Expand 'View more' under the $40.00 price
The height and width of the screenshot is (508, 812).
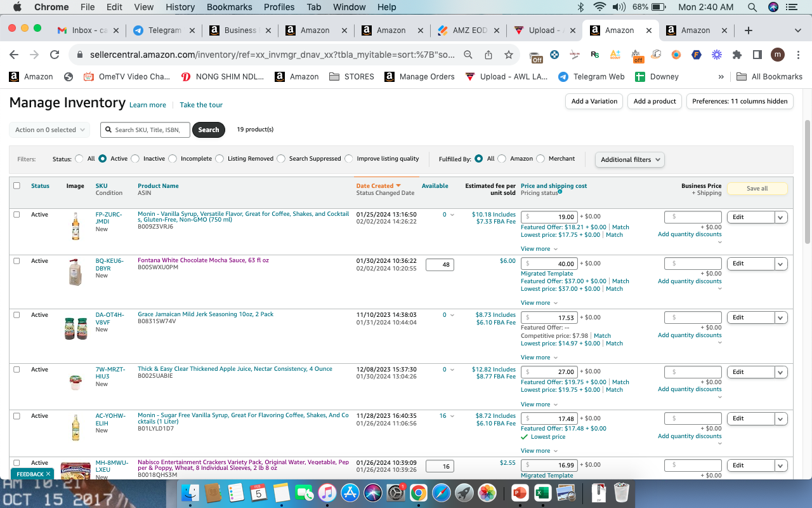point(539,303)
